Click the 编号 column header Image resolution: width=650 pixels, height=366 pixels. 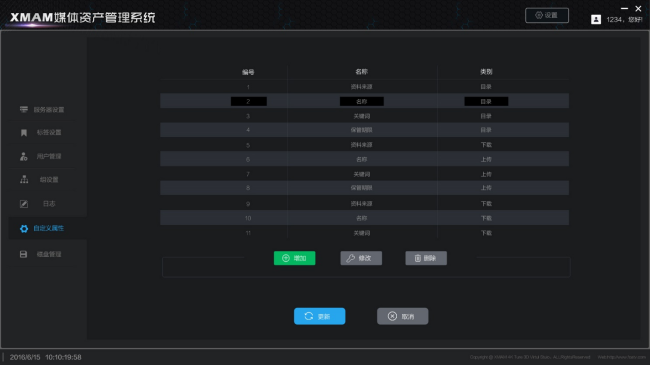click(x=248, y=72)
